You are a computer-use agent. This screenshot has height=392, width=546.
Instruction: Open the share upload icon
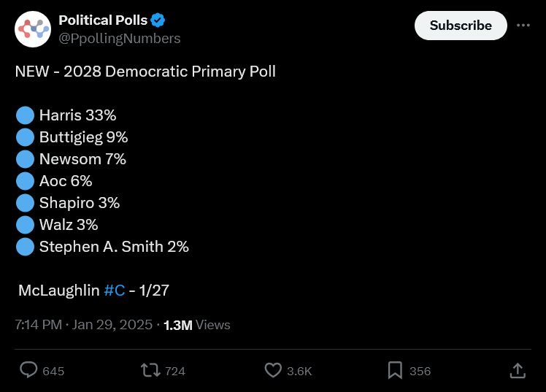(x=518, y=370)
